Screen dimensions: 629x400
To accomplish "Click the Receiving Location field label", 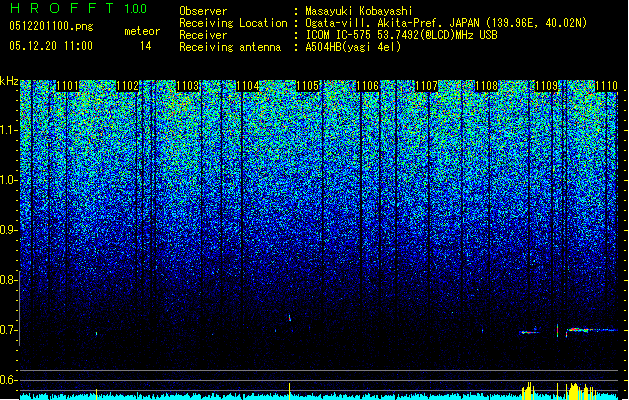I will tap(233, 23).
